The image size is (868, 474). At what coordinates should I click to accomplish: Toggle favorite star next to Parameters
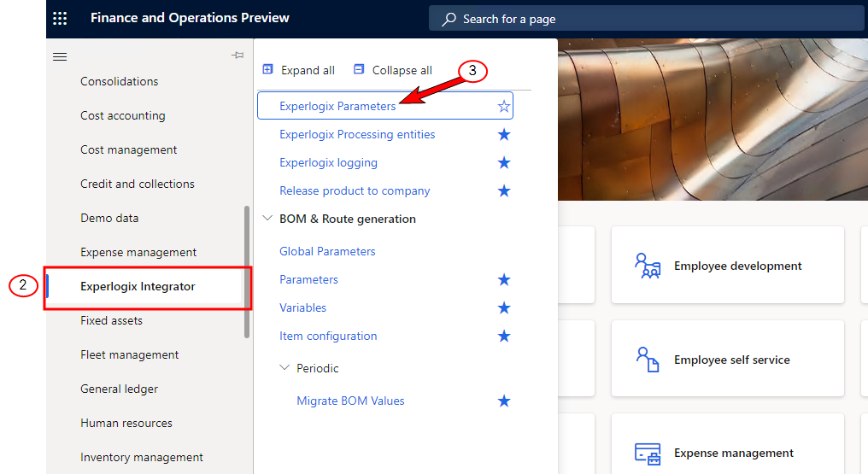504,280
